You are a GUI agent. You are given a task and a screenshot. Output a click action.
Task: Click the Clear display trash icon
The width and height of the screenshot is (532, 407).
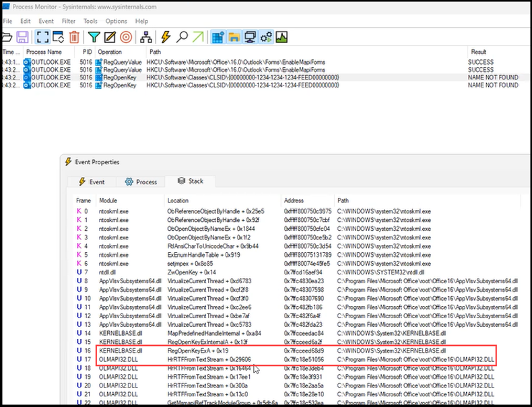coord(75,36)
